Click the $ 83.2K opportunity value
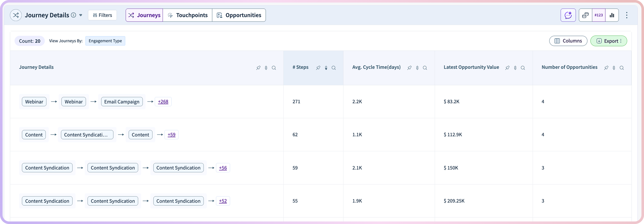 (452, 102)
